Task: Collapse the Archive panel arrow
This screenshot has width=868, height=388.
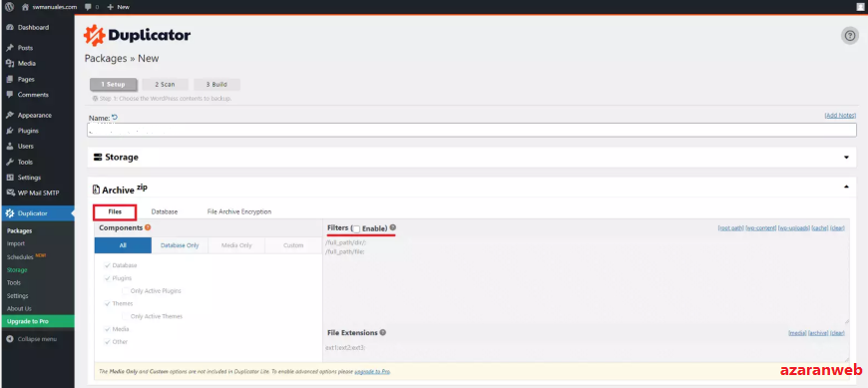Action: tap(846, 188)
